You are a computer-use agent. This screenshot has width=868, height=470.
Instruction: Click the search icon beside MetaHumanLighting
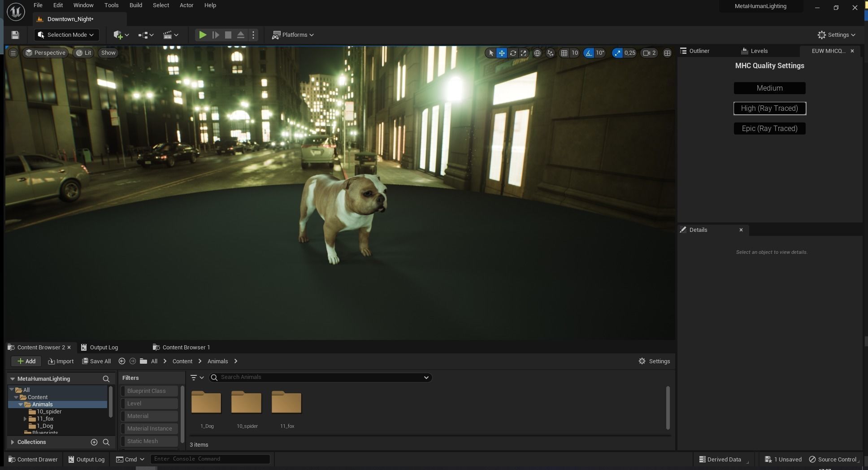(106, 379)
